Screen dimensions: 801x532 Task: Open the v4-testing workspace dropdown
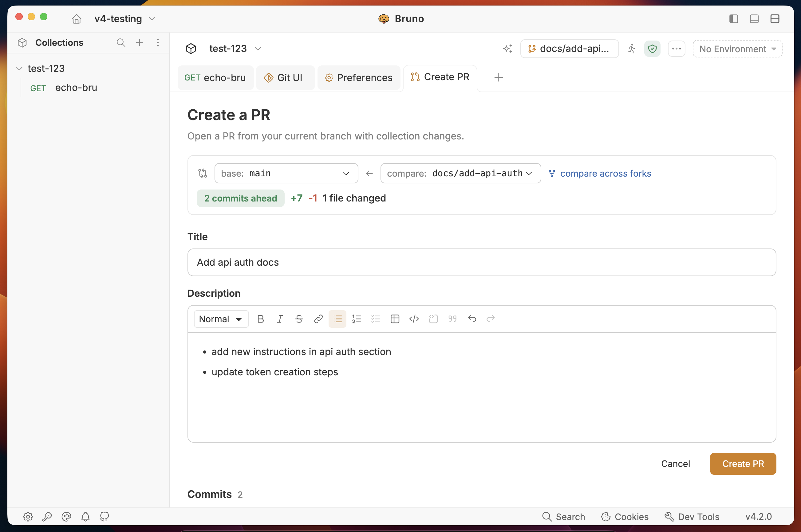pyautogui.click(x=125, y=19)
